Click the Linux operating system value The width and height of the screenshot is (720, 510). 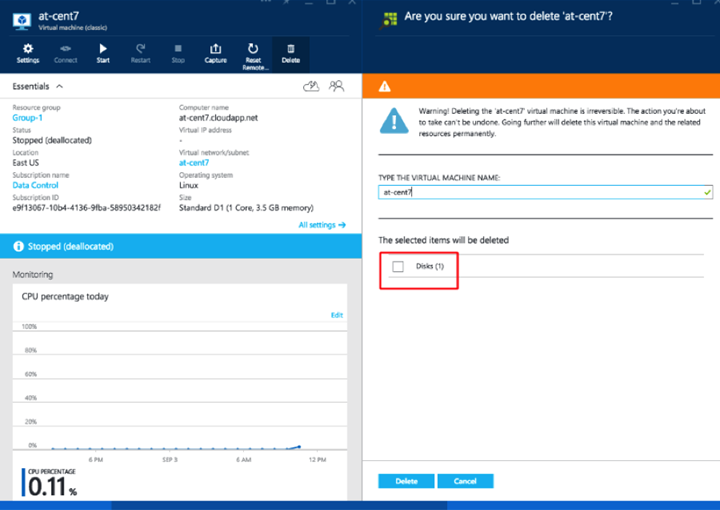click(x=189, y=185)
